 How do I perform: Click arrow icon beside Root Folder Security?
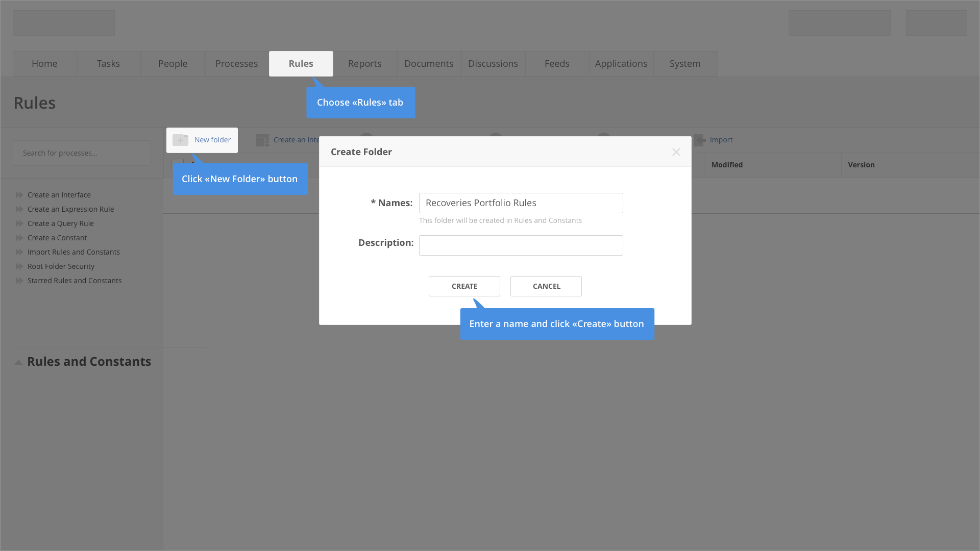pos(19,266)
